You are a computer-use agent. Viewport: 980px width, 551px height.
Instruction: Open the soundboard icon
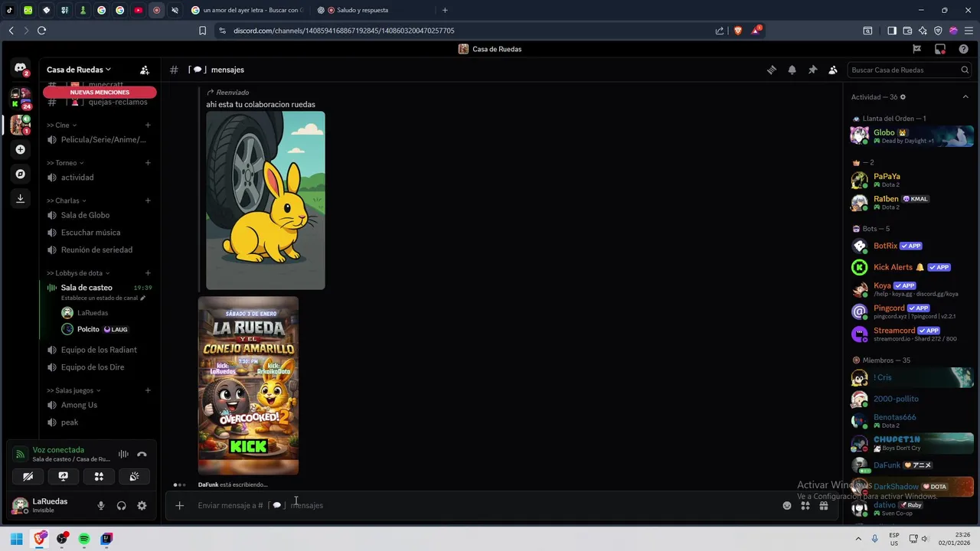coord(134,476)
